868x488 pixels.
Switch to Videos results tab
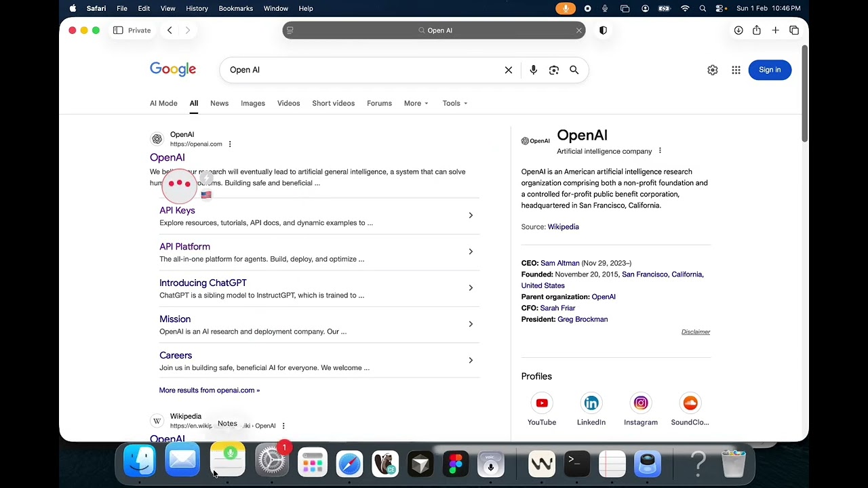point(288,103)
